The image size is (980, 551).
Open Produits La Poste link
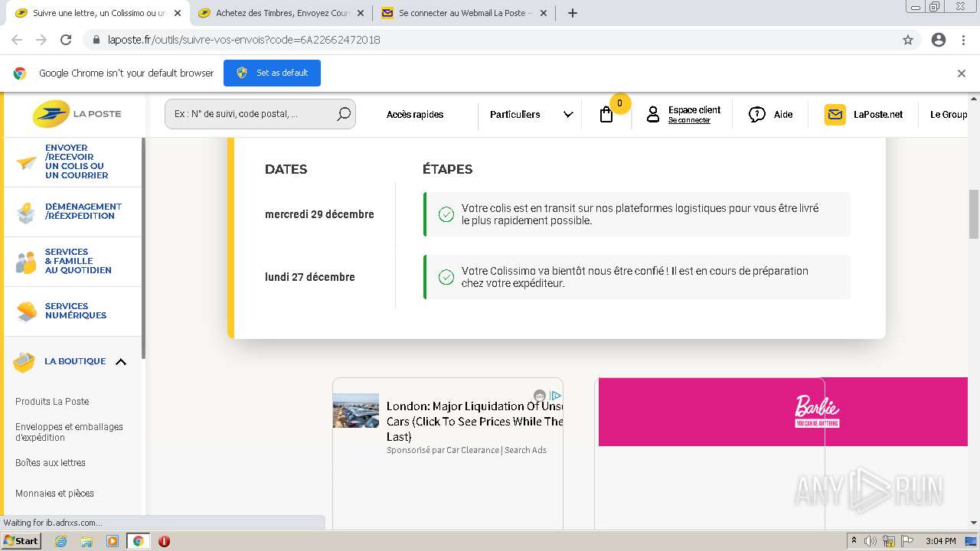[x=52, y=402]
